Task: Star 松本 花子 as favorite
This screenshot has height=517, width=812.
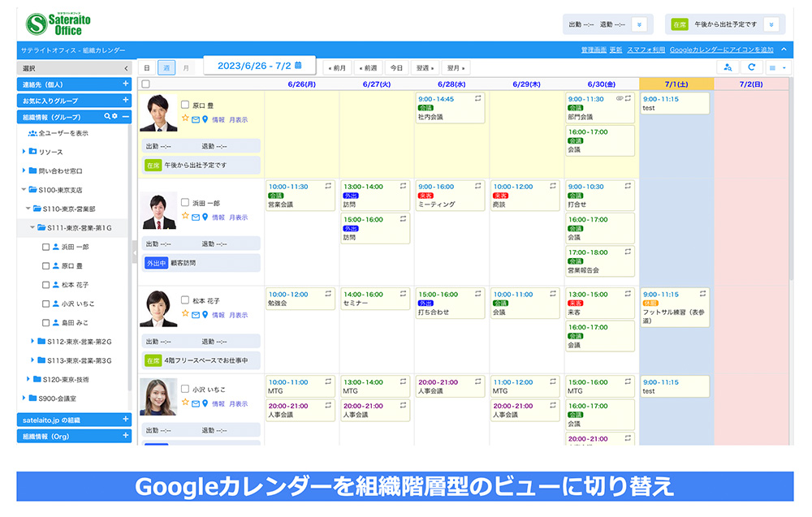Action: 185,313
